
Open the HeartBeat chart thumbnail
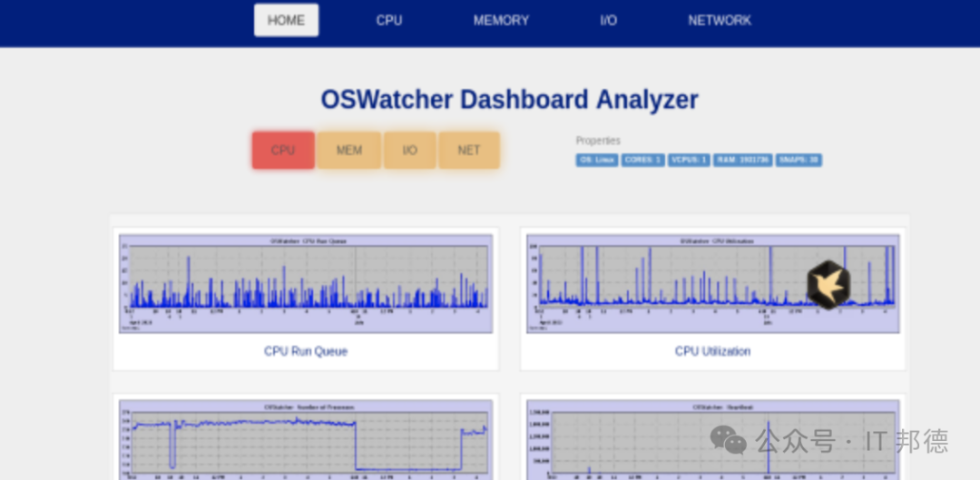pos(712,440)
